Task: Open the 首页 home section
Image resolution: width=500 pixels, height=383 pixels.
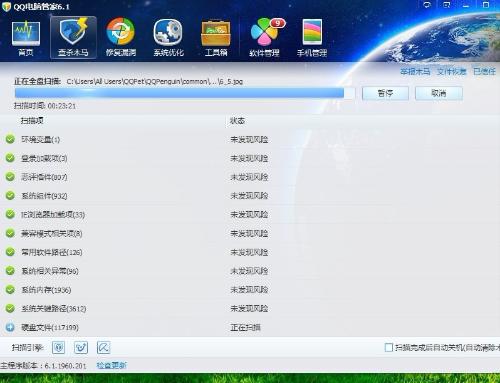Action: point(26,37)
